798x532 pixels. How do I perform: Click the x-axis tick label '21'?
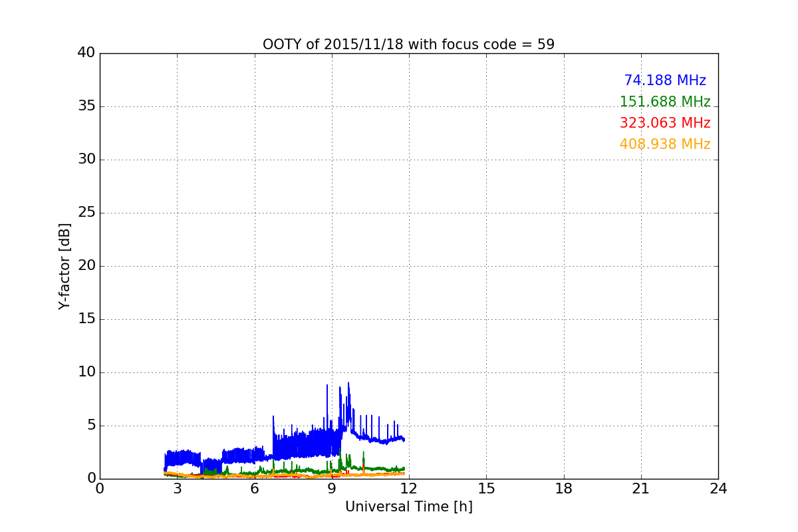tap(641, 489)
